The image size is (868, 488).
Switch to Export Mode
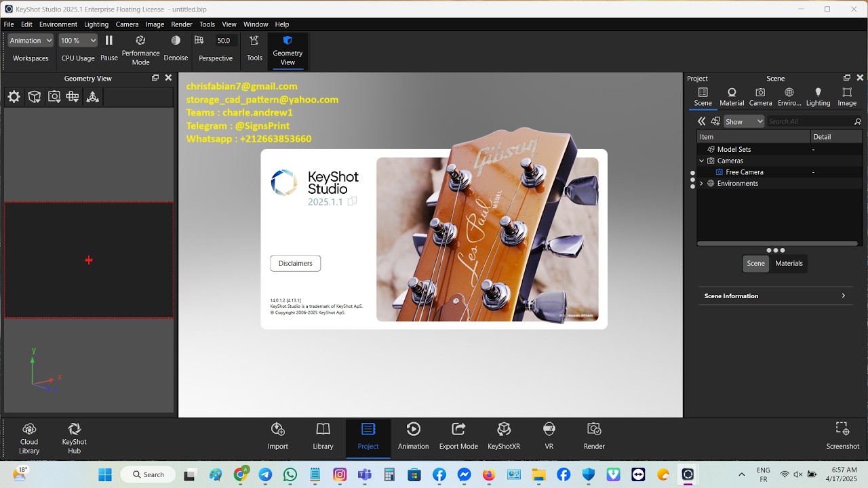tap(458, 436)
